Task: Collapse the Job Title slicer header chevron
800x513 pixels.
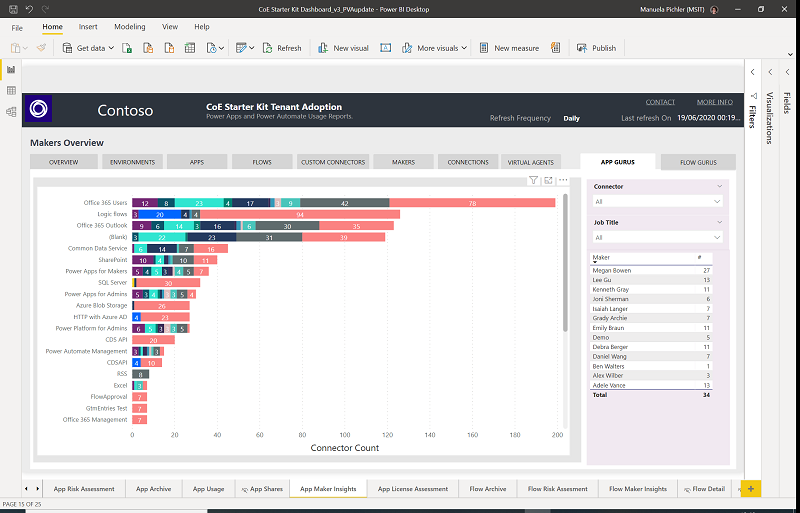Action: (x=719, y=222)
